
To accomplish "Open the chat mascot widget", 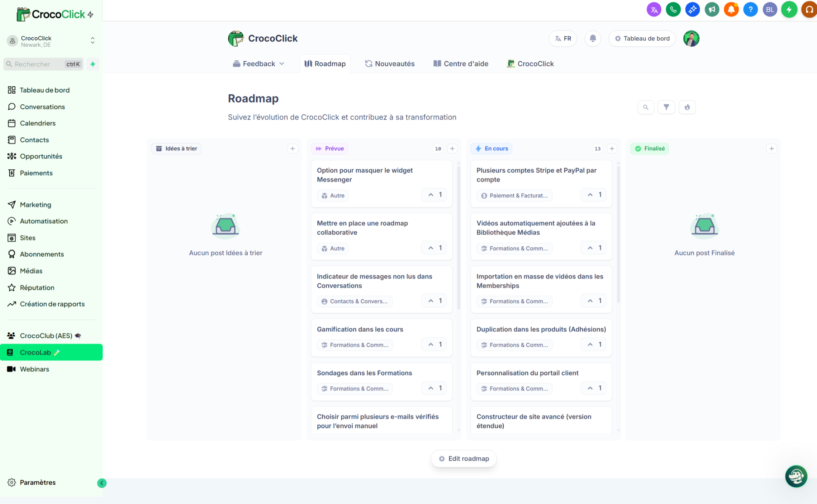I will coord(796,476).
